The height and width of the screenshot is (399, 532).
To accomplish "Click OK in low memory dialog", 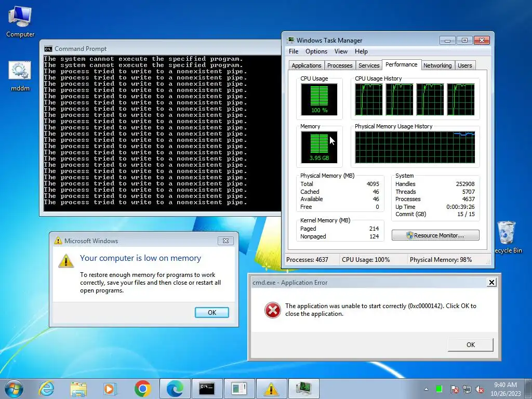I will [212, 312].
